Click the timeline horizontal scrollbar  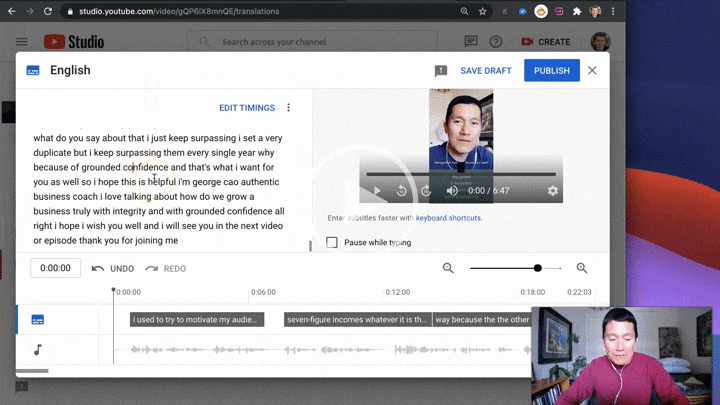tap(32, 371)
